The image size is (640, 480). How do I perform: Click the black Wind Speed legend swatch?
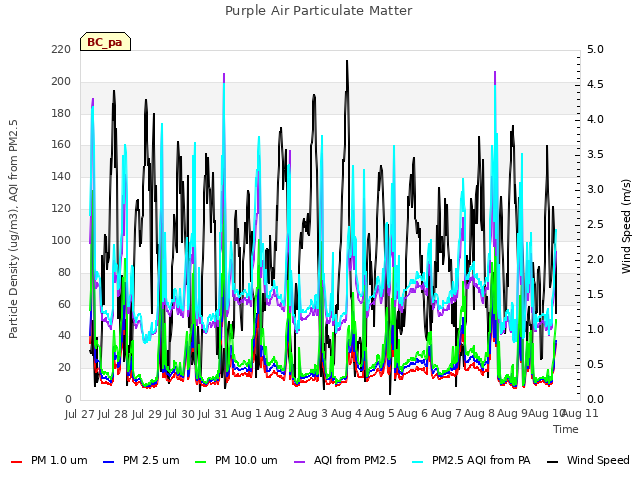tap(552, 462)
